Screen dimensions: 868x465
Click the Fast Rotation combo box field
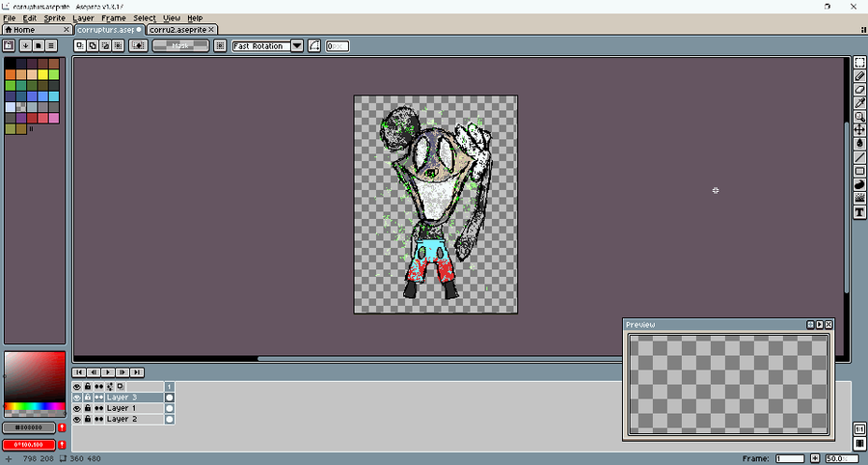(261, 46)
